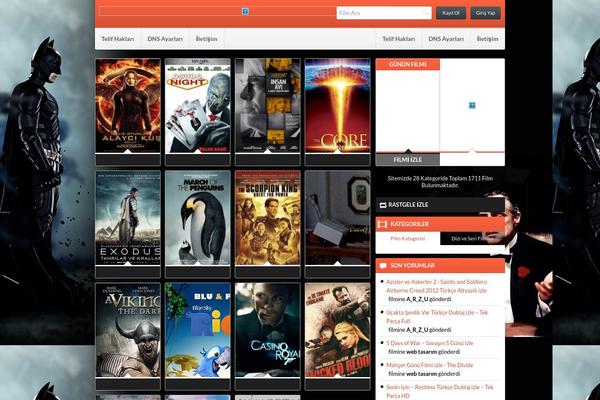The height and width of the screenshot is (400, 600).
Task: Click the Filmi İzle button
Action: click(x=408, y=160)
